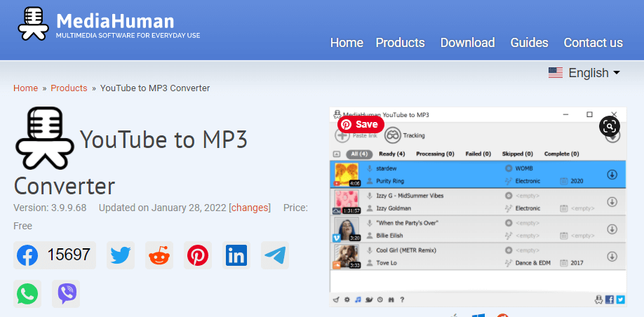Select the Failed (0) tab
This screenshot has width=644, height=317.
pyautogui.click(x=478, y=154)
